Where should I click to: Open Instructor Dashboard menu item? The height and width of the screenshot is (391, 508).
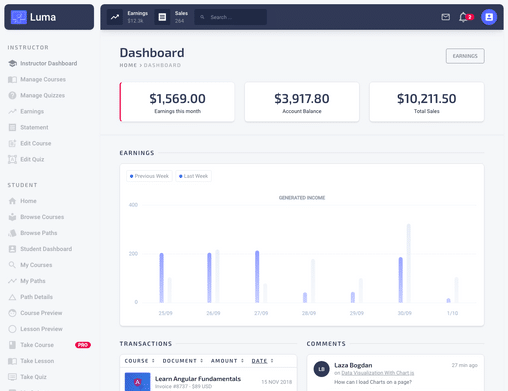click(49, 63)
